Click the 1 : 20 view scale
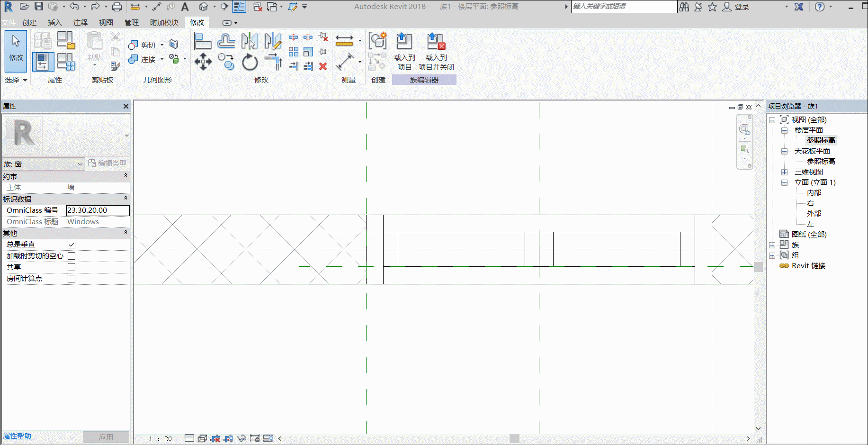 coord(160,439)
